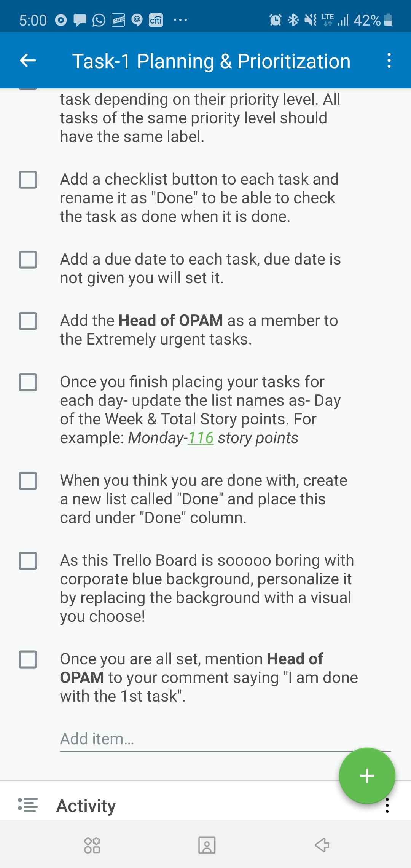Tap the alarm icon in status bar
411x868 pixels.
coord(275,20)
